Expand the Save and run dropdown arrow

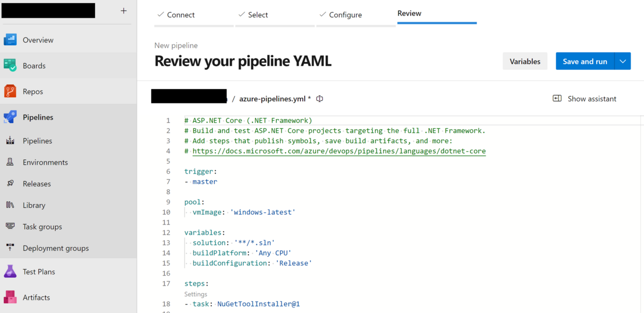pyautogui.click(x=623, y=62)
